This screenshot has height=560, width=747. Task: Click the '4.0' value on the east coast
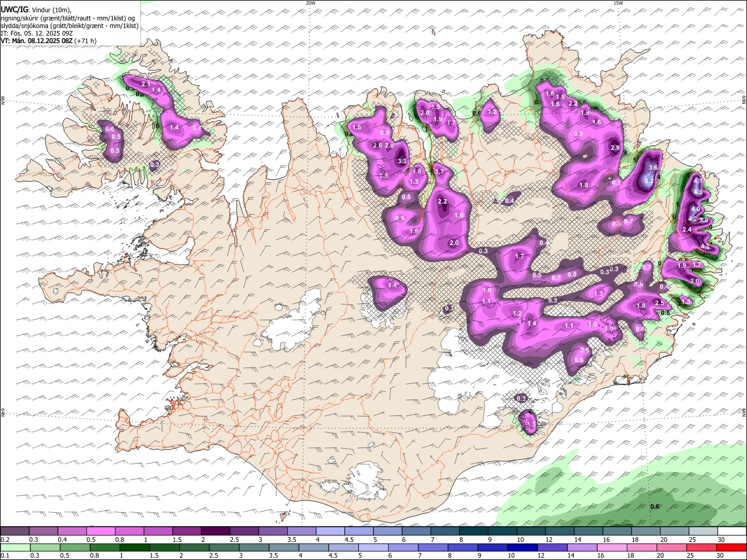(695, 209)
